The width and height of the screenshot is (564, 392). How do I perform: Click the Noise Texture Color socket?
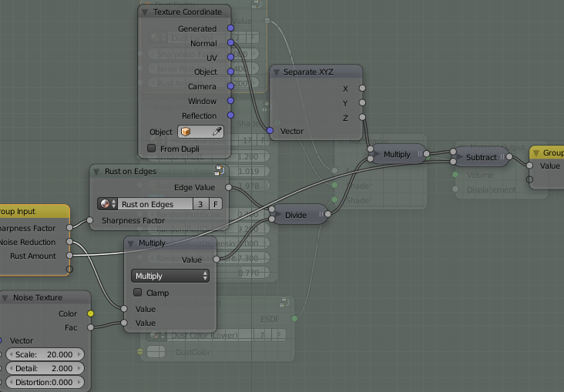click(x=90, y=313)
